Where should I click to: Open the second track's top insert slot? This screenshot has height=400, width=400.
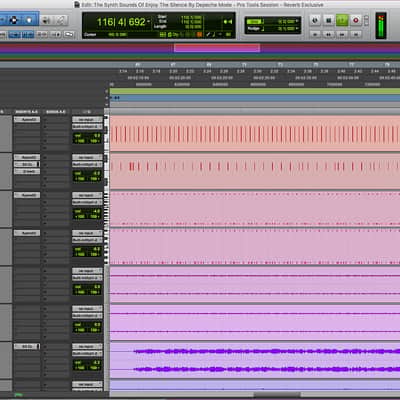[x=27, y=157]
